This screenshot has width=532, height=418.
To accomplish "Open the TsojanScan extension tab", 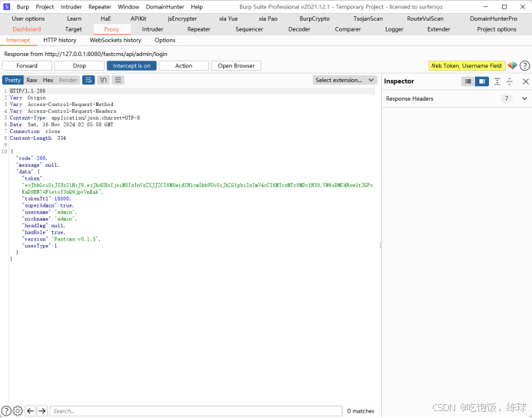I will 368,18.
